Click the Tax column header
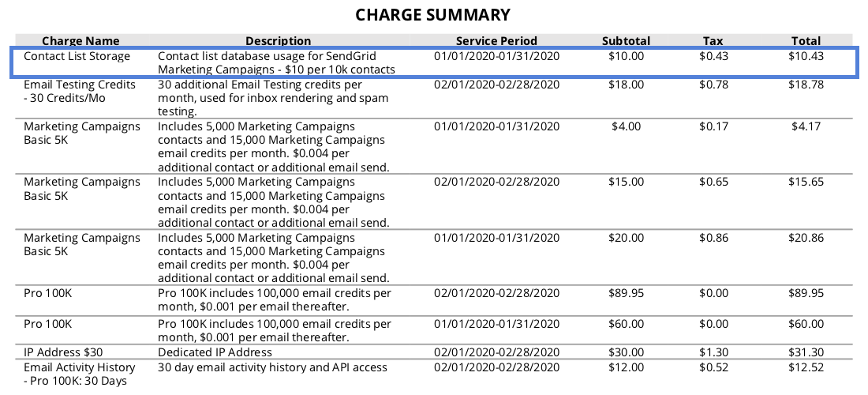The height and width of the screenshot is (395, 868). click(713, 41)
